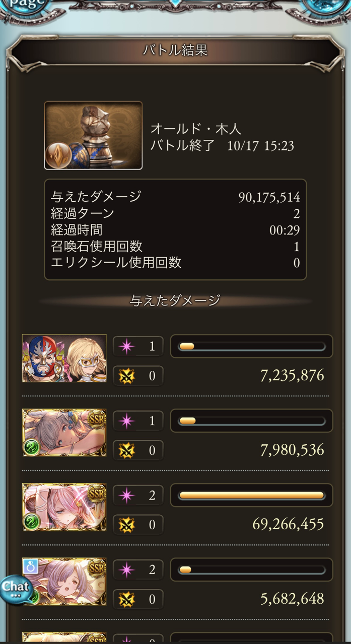The width and height of the screenshot is (351, 644).
Task: Open the Chat bubble
Action: click(x=17, y=589)
